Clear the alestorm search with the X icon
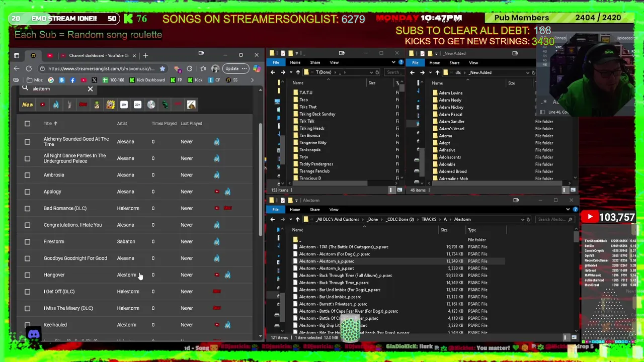The width and height of the screenshot is (644, 362). tap(90, 89)
